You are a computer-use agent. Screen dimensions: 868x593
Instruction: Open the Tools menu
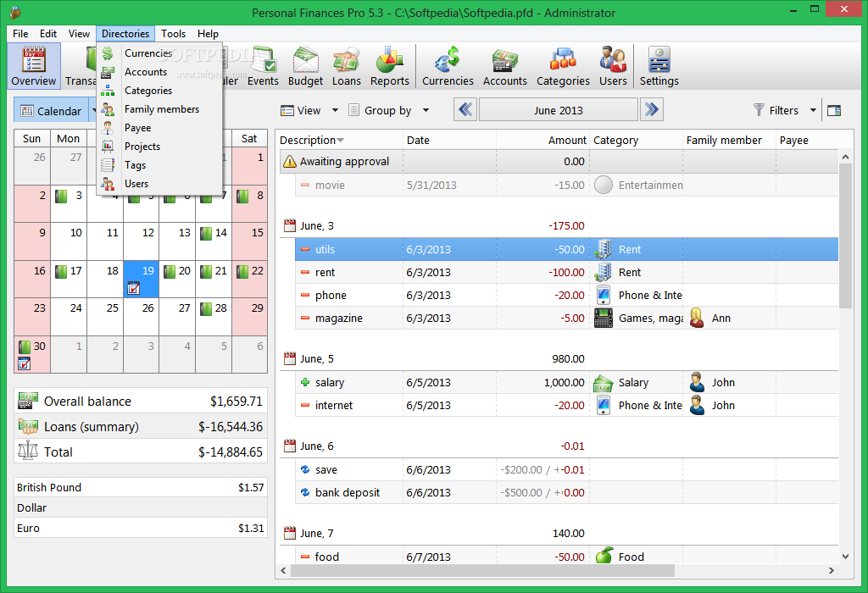point(173,34)
